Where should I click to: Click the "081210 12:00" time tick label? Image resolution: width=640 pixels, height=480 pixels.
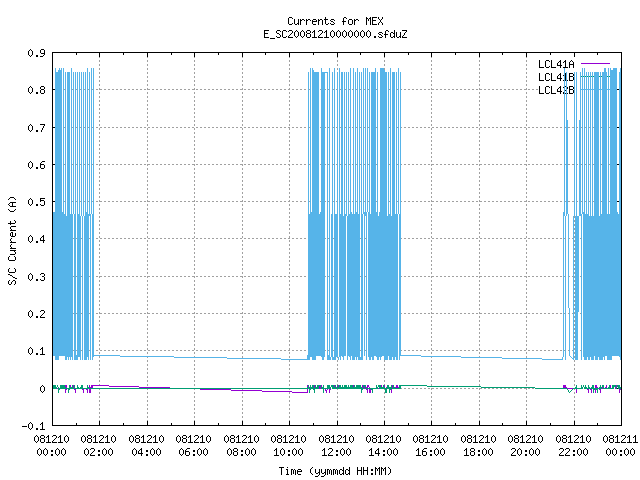pyautogui.click(x=336, y=446)
